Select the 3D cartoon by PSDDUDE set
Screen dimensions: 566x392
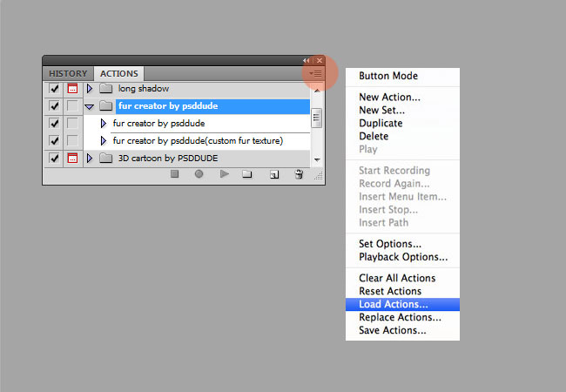pyautogui.click(x=197, y=158)
